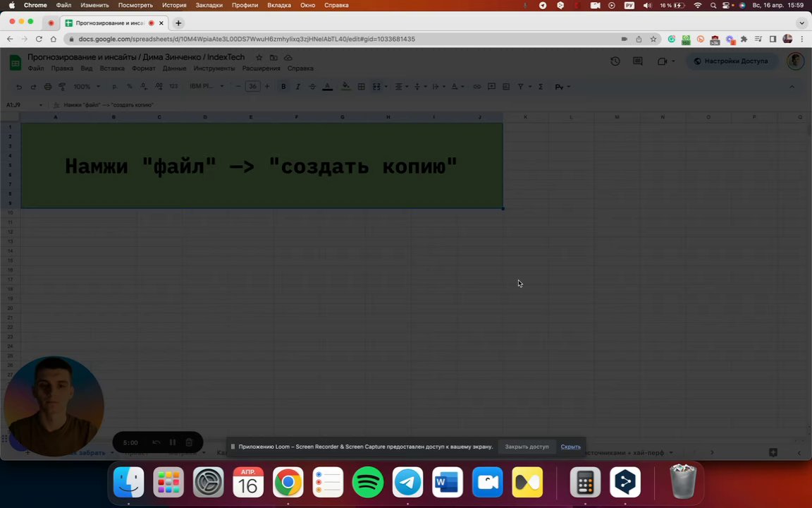Toggle bold formatting

pos(283,87)
